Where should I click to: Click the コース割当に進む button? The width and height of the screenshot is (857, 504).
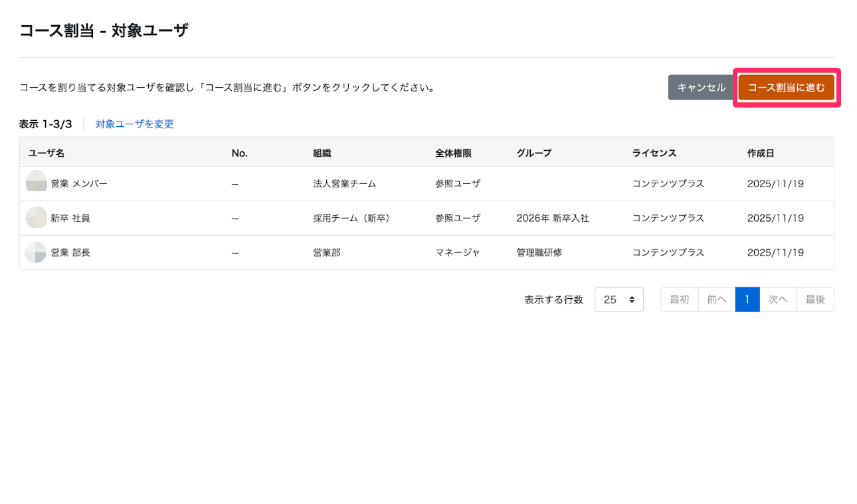(786, 88)
